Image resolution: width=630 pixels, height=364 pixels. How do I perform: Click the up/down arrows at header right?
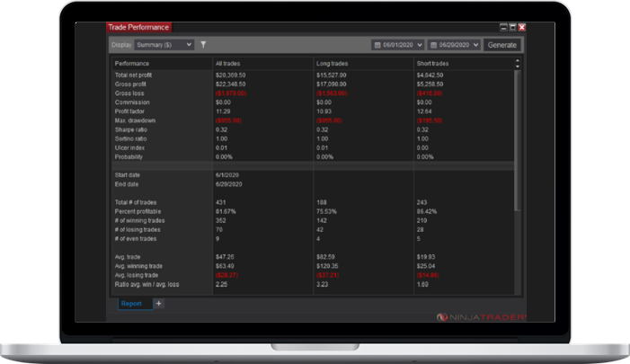click(x=517, y=64)
